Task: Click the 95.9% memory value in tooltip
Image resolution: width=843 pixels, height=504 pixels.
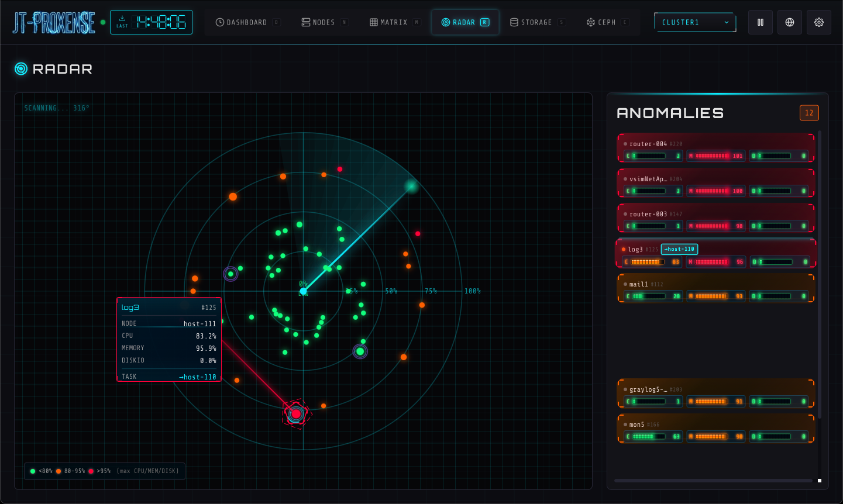Action: point(206,348)
